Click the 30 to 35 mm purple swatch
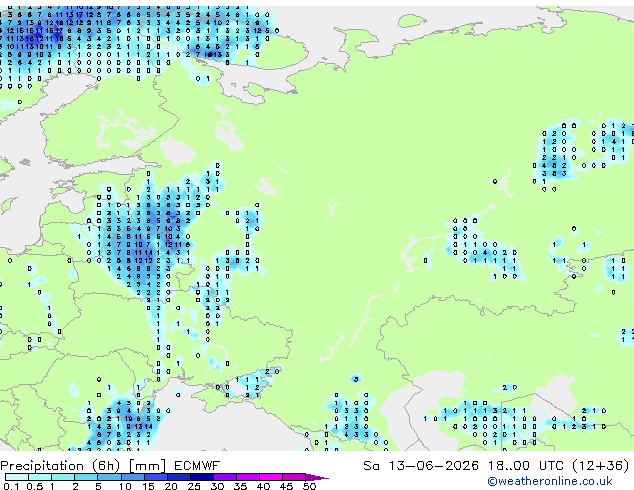Image resolution: width=634 pixels, height=490 pixels. tap(224, 477)
